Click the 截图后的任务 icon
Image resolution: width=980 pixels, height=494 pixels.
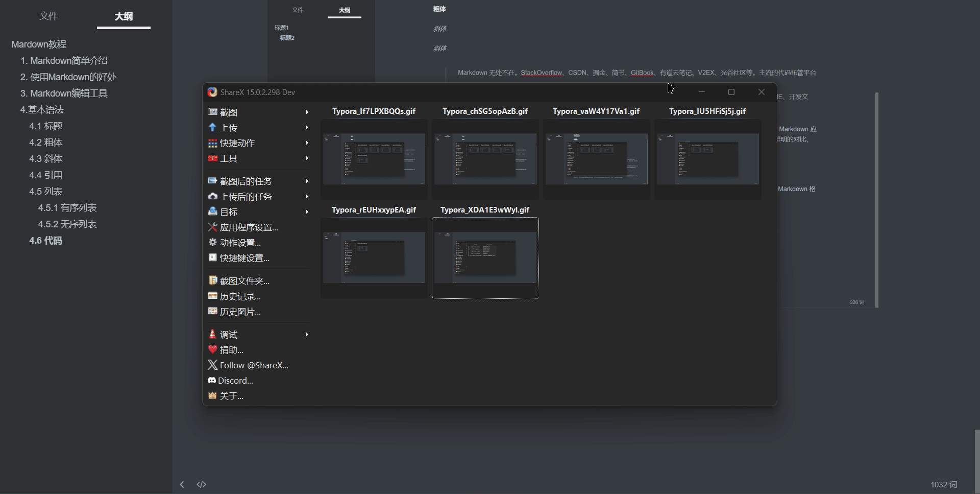(213, 181)
